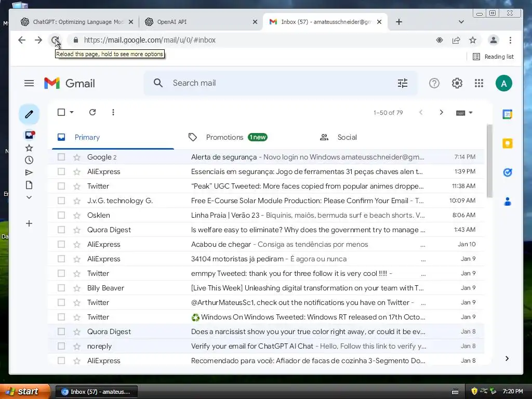Open Gmail Support help icon
This screenshot has width=532, height=399.
click(x=434, y=83)
